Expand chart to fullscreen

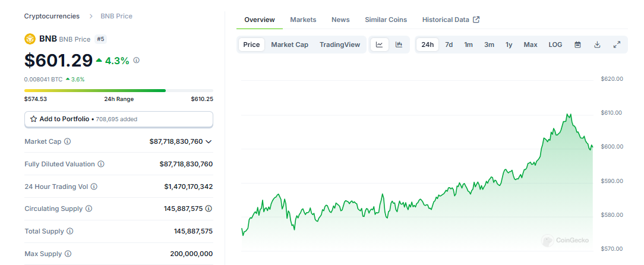click(617, 45)
